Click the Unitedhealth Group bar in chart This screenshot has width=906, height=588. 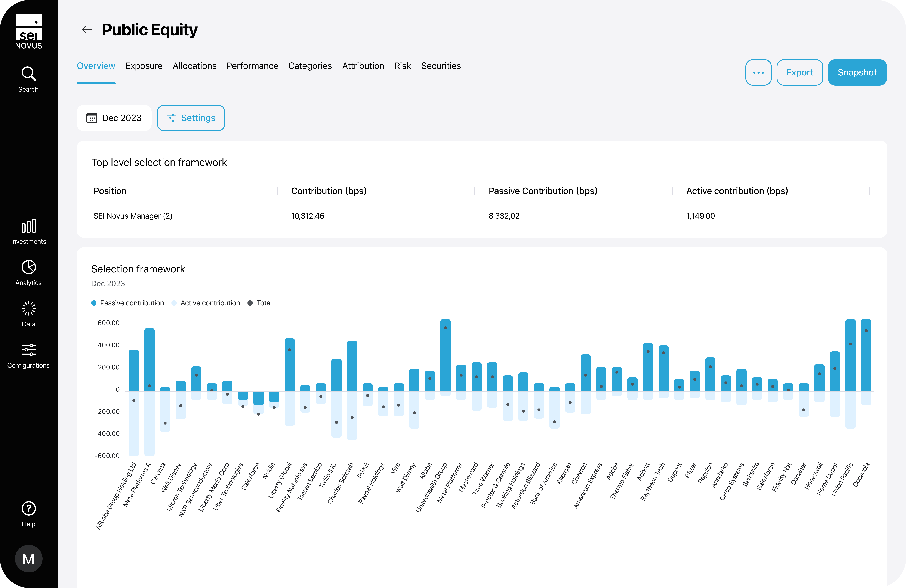445,355
